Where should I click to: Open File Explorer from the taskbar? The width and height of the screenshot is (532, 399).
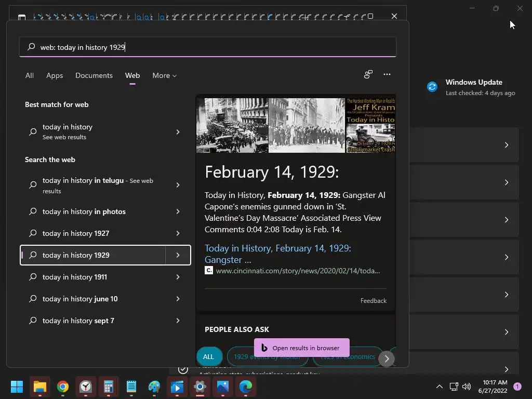(39, 387)
